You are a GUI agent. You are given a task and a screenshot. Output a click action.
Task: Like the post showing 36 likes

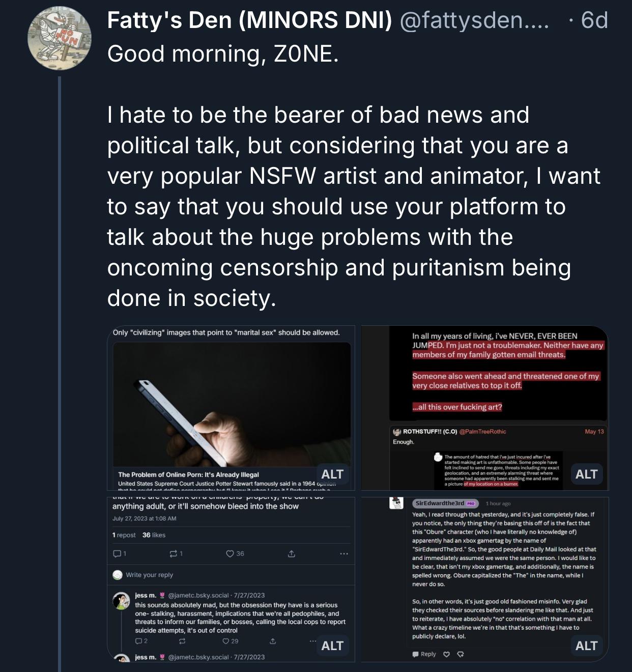click(230, 553)
